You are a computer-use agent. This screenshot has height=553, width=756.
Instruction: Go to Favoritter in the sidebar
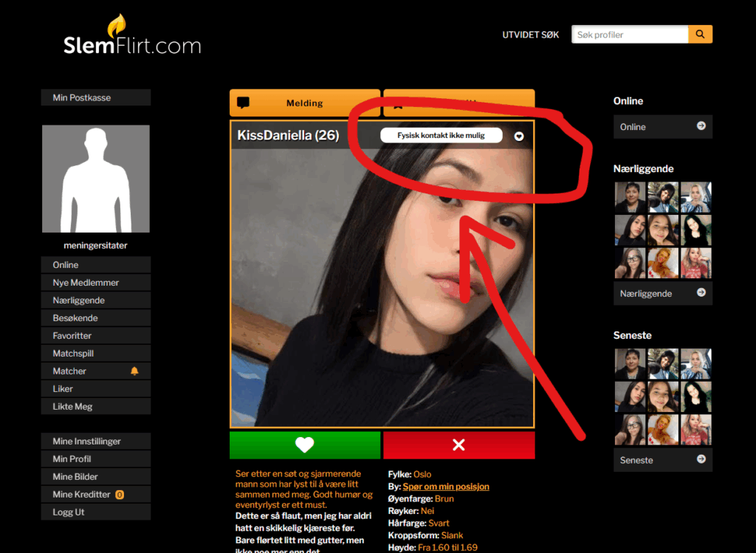[x=96, y=335]
